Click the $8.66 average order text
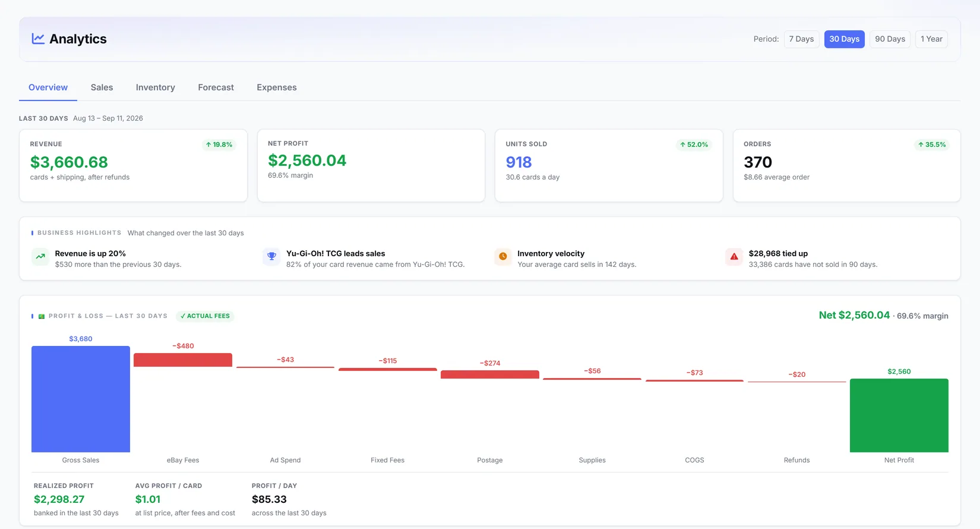This screenshot has height=529, width=980. [776, 177]
